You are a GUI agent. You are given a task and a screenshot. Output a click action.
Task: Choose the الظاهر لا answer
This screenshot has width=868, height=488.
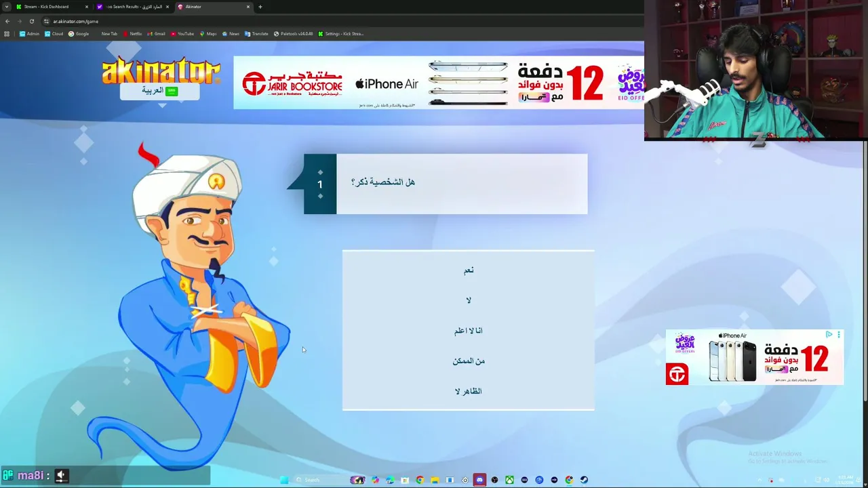(469, 391)
